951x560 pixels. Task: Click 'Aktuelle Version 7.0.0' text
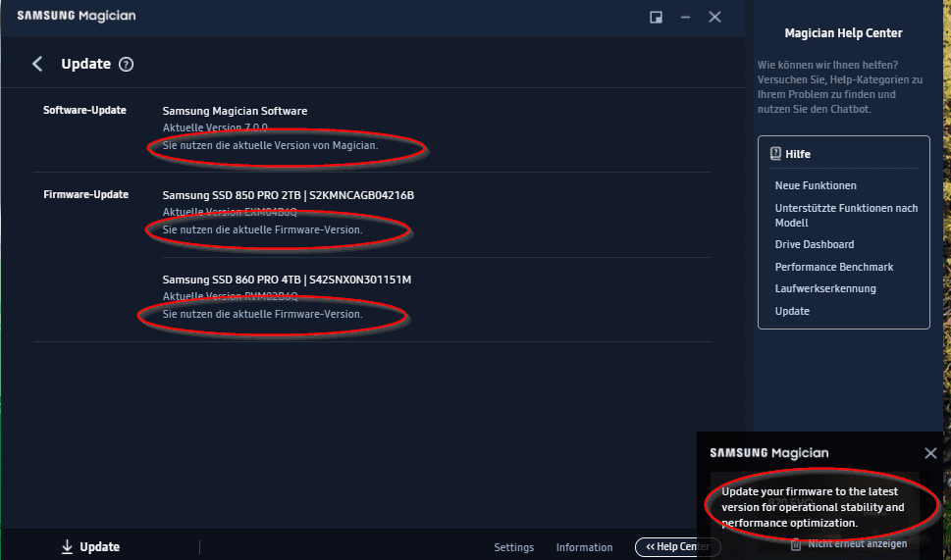[x=215, y=127]
